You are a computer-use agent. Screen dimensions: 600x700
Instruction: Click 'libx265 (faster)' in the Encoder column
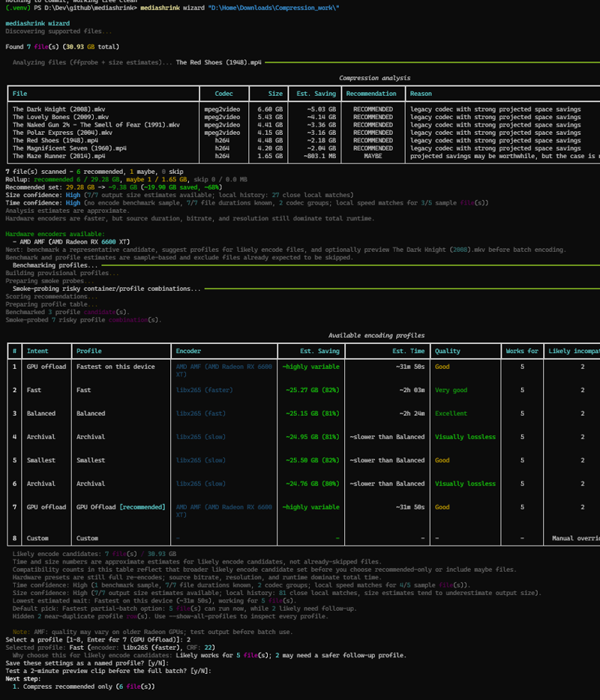click(205, 390)
